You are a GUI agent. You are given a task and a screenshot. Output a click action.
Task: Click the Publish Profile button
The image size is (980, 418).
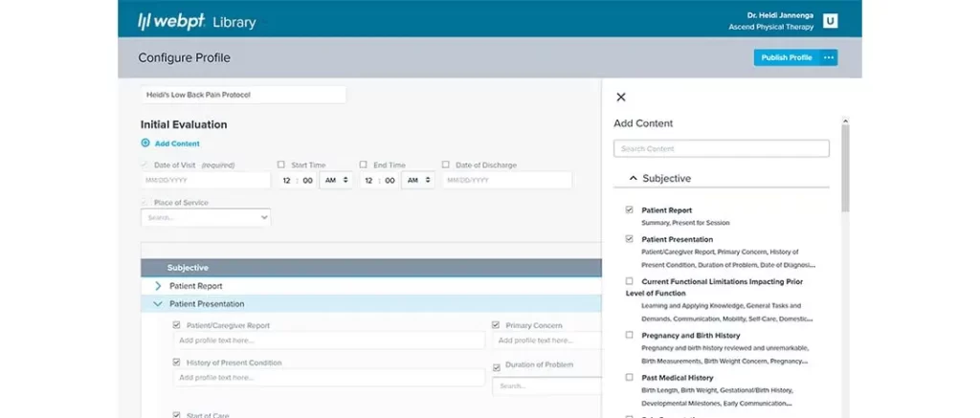pyautogui.click(x=786, y=57)
